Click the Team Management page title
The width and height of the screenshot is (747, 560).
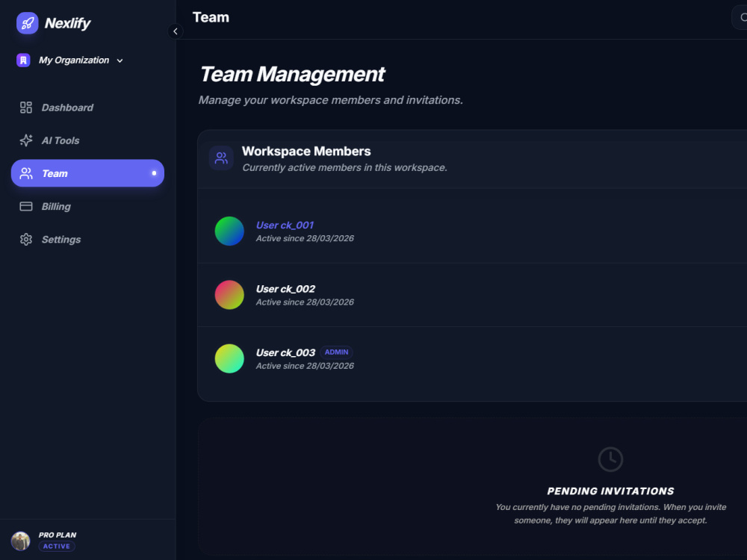click(x=292, y=74)
